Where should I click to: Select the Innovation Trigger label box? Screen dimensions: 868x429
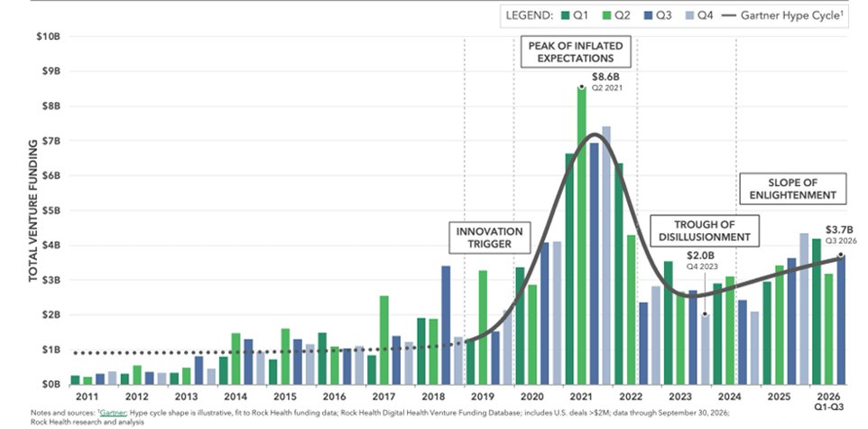(x=489, y=238)
